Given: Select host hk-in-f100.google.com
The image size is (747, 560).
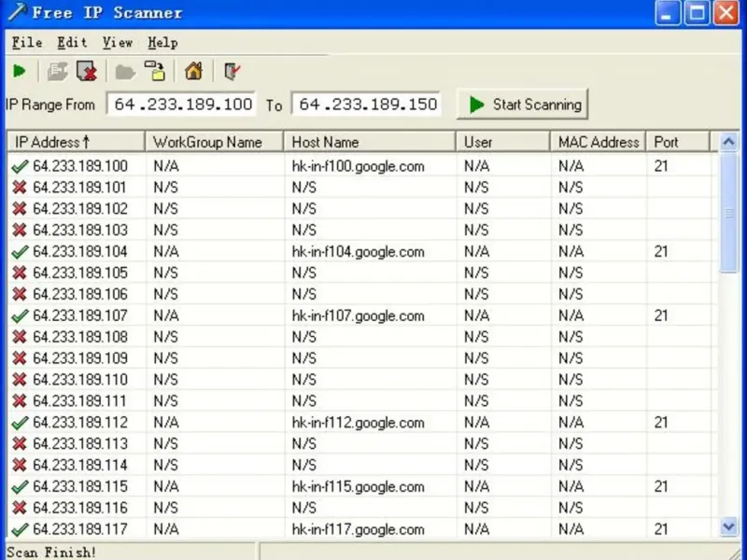Looking at the screenshot, I should point(359,166).
